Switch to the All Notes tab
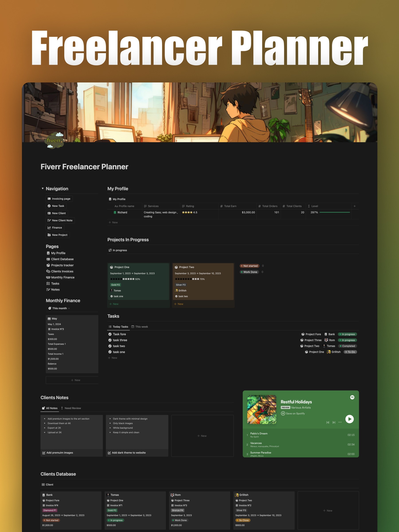 (x=50, y=408)
